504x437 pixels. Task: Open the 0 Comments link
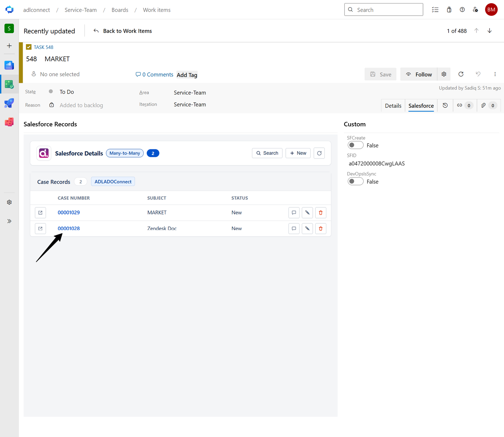point(154,74)
